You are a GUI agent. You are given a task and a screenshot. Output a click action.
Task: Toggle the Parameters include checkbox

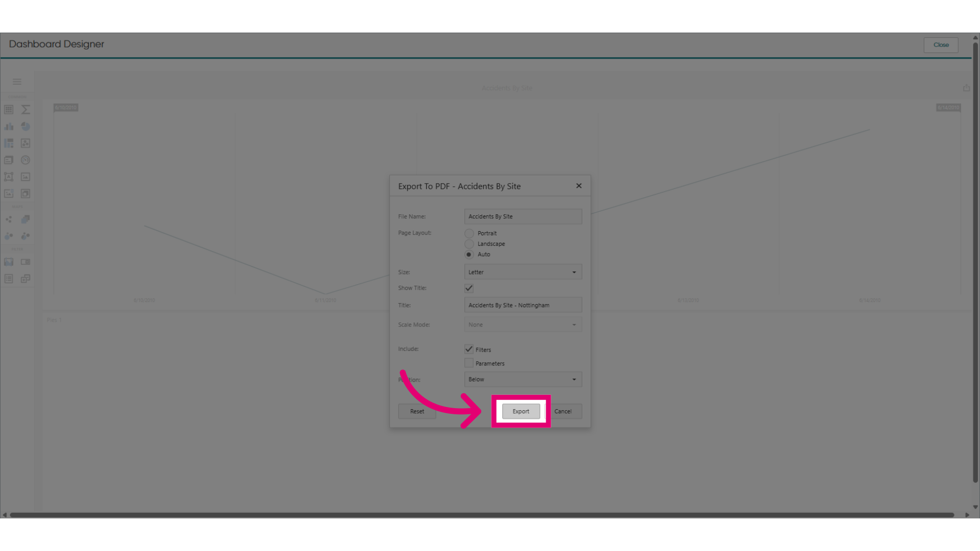tap(469, 363)
